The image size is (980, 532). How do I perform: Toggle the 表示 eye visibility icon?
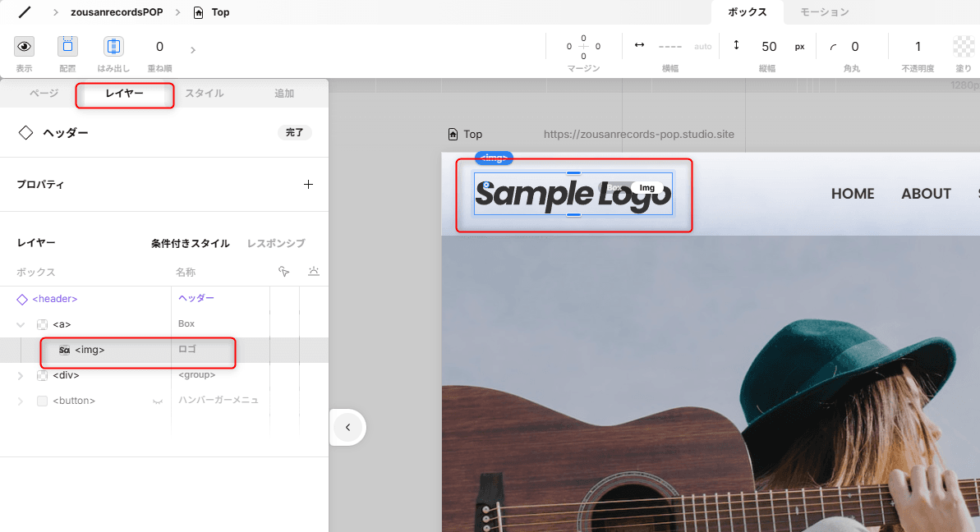coord(25,47)
